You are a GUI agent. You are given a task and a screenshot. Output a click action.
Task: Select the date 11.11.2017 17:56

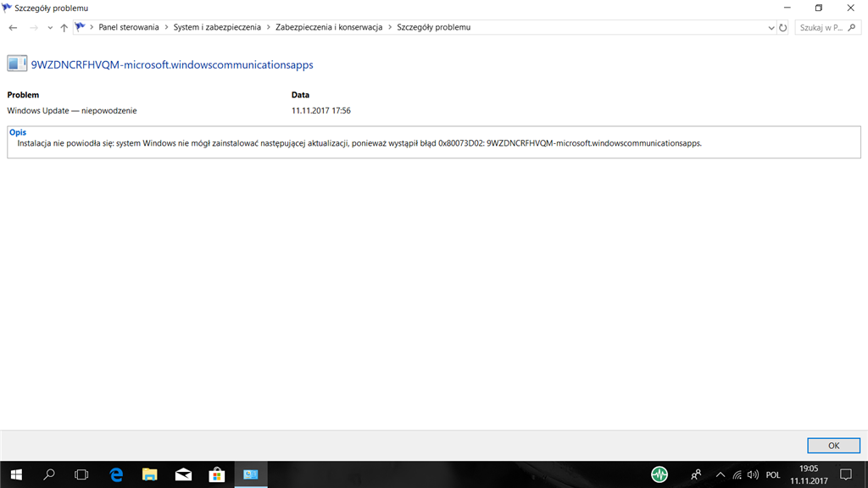(x=321, y=111)
